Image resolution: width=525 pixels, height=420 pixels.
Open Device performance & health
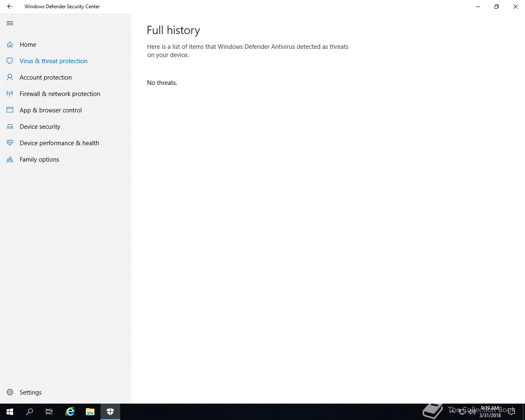(59, 143)
